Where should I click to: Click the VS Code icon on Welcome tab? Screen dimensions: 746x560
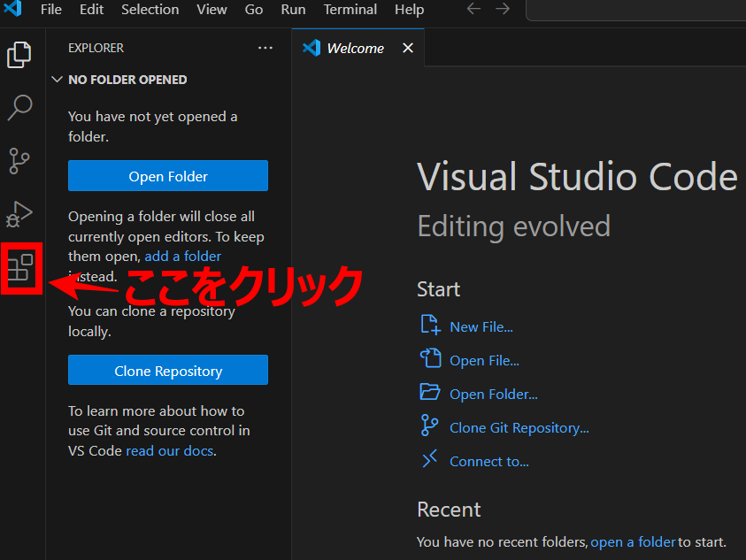point(311,48)
